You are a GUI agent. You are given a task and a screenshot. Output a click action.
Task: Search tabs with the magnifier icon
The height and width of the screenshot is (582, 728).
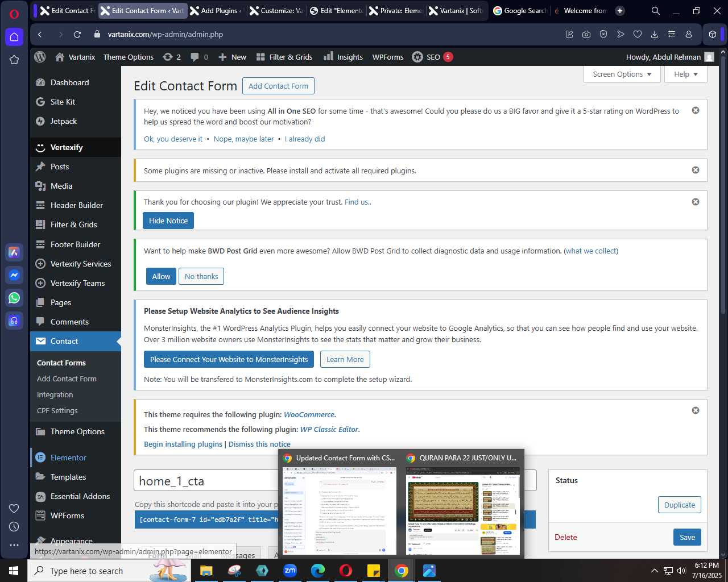point(656,11)
